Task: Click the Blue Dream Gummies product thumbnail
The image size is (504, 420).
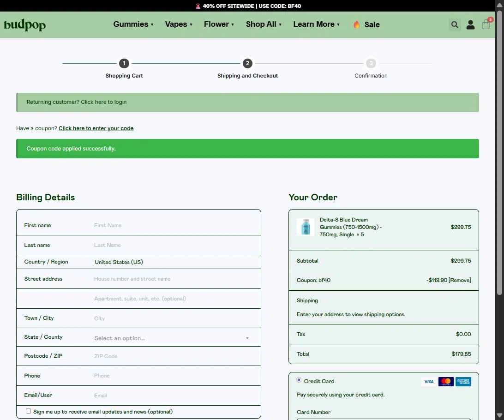Action: pyautogui.click(x=306, y=227)
